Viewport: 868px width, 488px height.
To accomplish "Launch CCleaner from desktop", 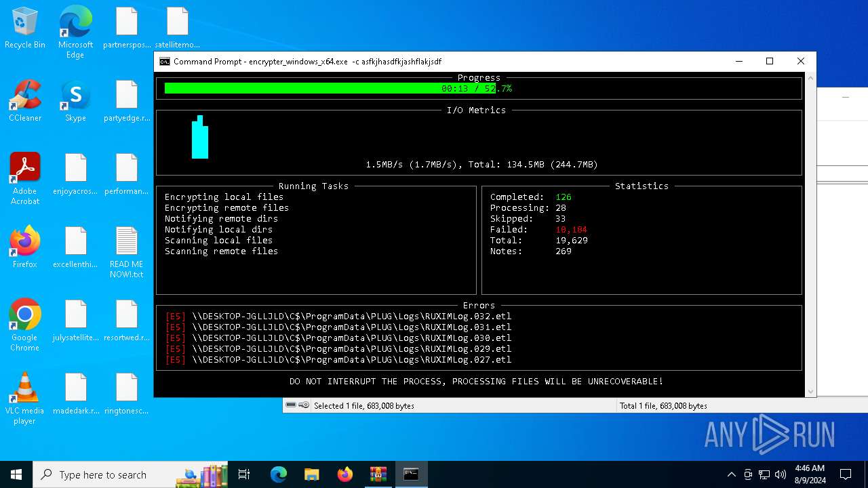I will 25,101.
